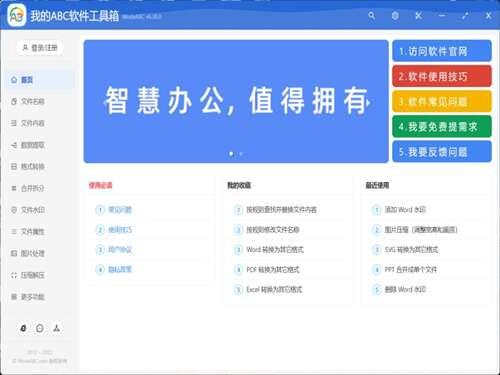Open recent item 图片压缩（调整宽高和画质）
This screenshot has width=500, height=375.
coord(421,230)
